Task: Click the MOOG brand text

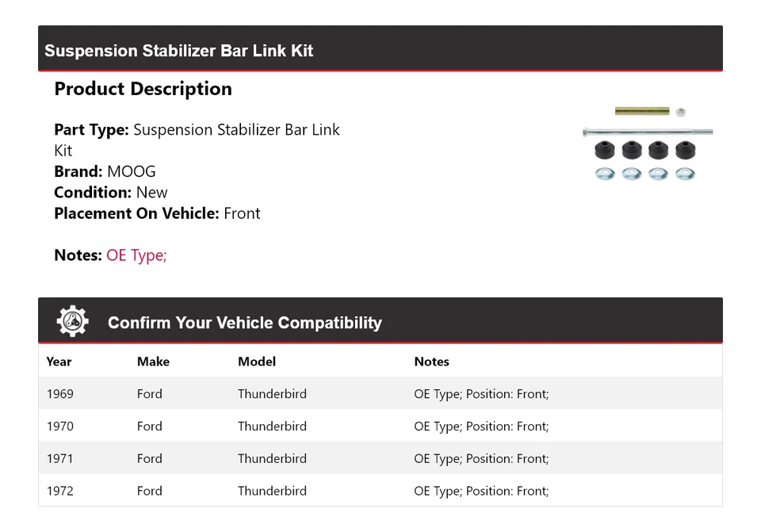Action: [x=132, y=171]
